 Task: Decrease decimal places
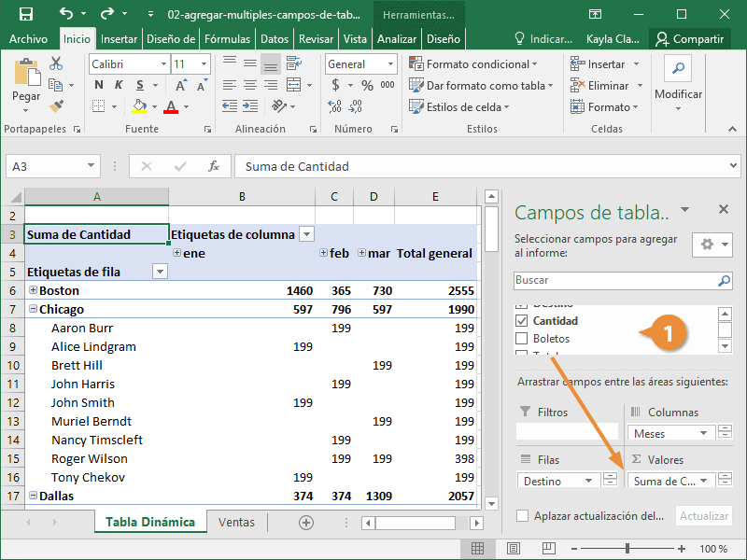pyautogui.click(x=356, y=106)
